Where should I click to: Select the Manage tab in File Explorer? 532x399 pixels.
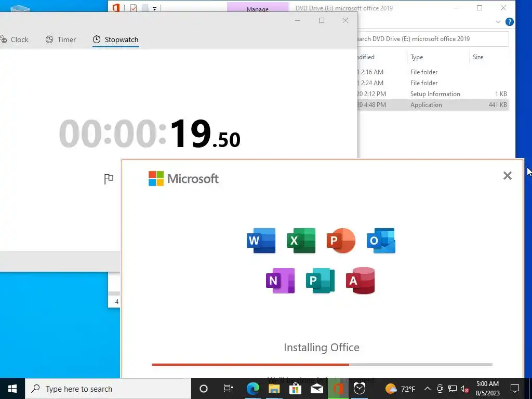(x=258, y=7)
